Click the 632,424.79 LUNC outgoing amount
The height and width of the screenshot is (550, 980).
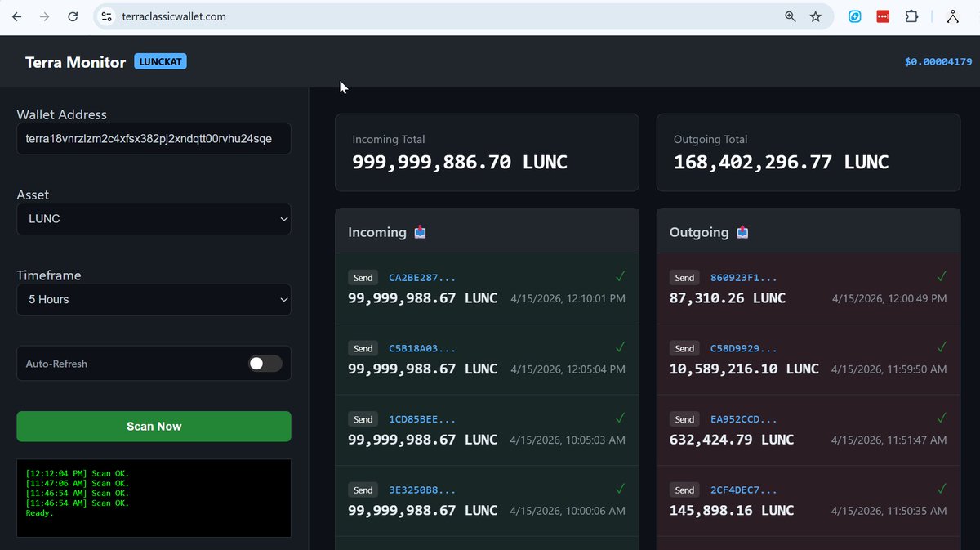pyautogui.click(x=732, y=440)
